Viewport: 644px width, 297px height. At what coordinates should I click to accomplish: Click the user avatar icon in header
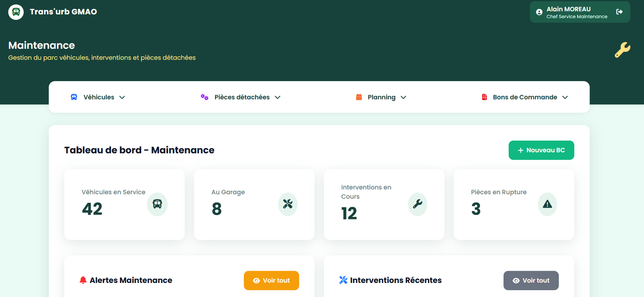[x=539, y=12]
